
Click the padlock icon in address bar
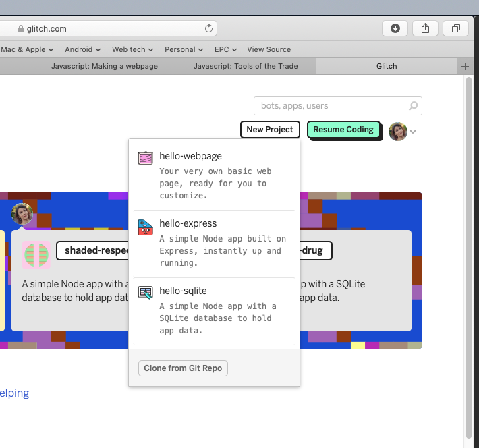tap(21, 28)
